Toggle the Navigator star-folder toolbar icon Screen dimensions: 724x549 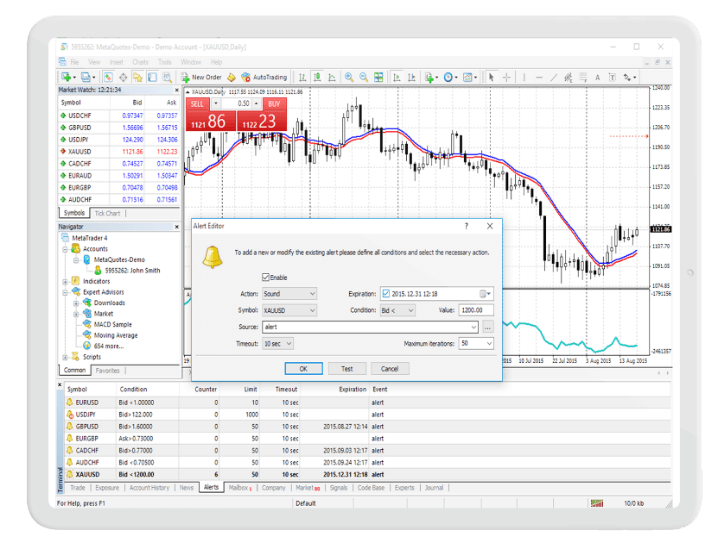pyautogui.click(x=138, y=77)
